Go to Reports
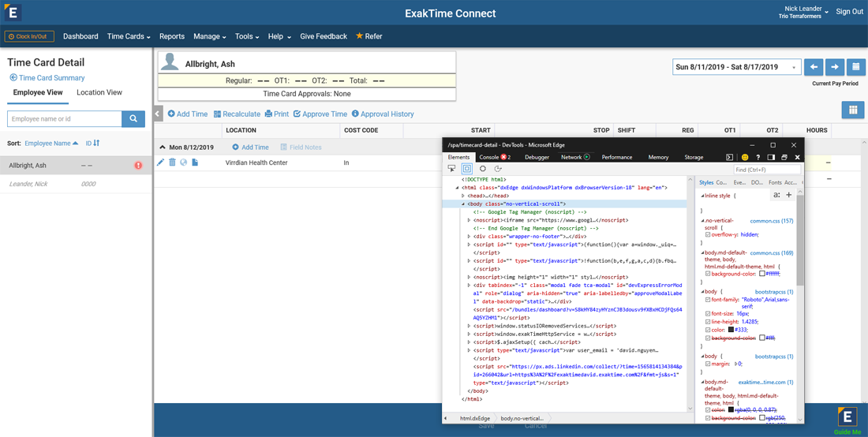 pos(172,36)
